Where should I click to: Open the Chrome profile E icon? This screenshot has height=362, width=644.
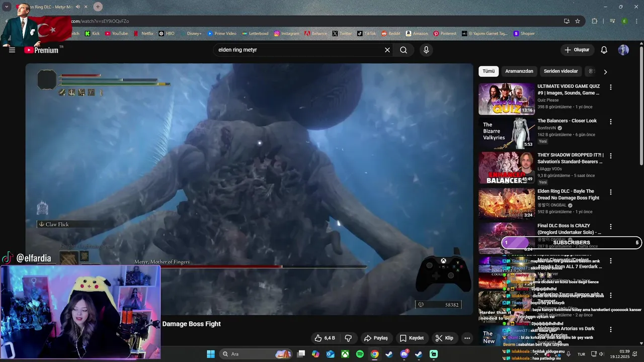tap(624, 21)
